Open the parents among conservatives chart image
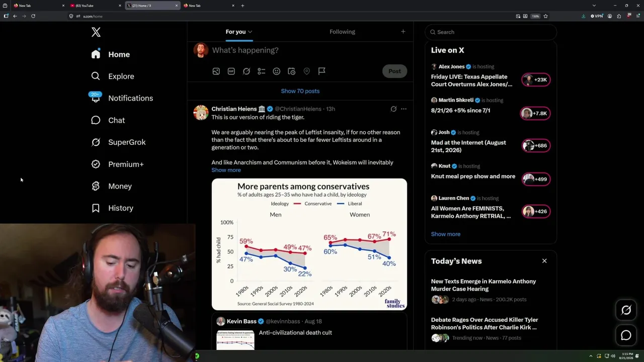The image size is (644, 362). click(309, 244)
